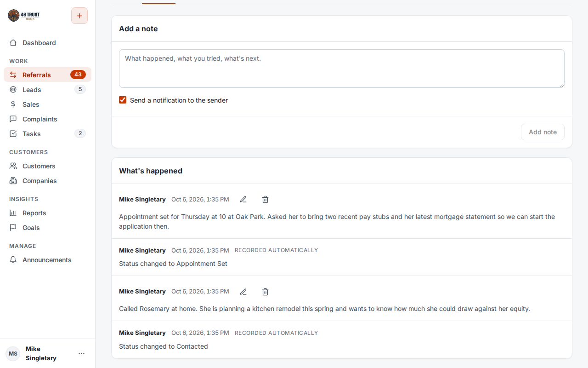
Task: Open the Sales page
Action: tap(47, 104)
